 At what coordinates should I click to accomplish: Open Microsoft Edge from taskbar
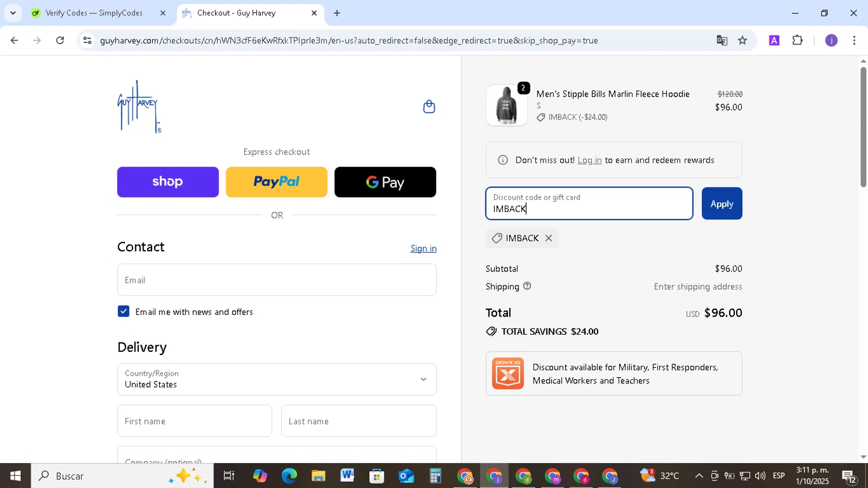pyautogui.click(x=289, y=476)
